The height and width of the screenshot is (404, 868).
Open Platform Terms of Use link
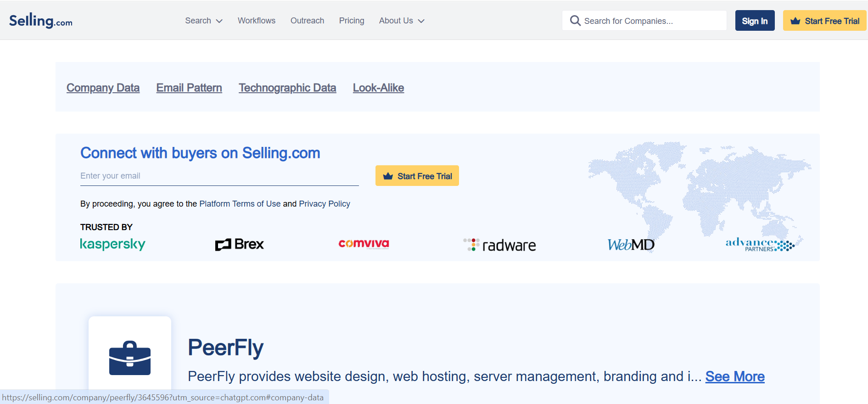pyautogui.click(x=240, y=203)
